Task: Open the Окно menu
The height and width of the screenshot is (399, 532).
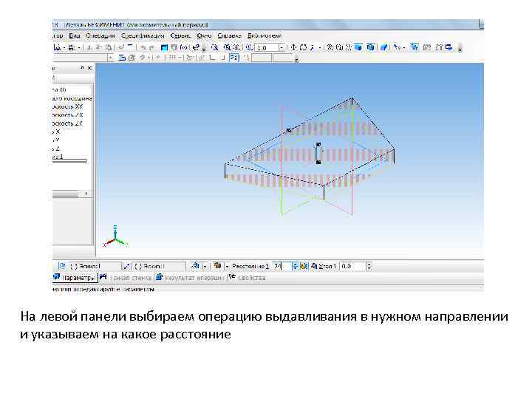Action: [x=204, y=35]
